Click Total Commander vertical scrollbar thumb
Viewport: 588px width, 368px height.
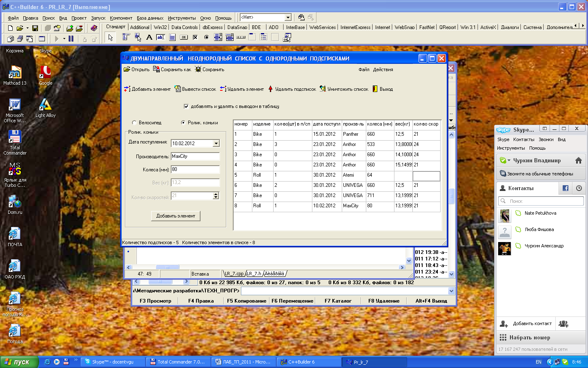coord(451,196)
